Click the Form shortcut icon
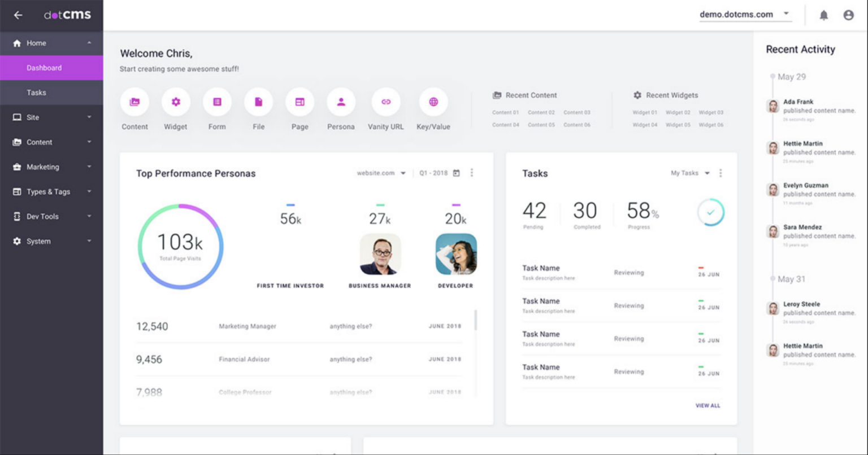Screen dimensions: 868x455 [x=217, y=103]
